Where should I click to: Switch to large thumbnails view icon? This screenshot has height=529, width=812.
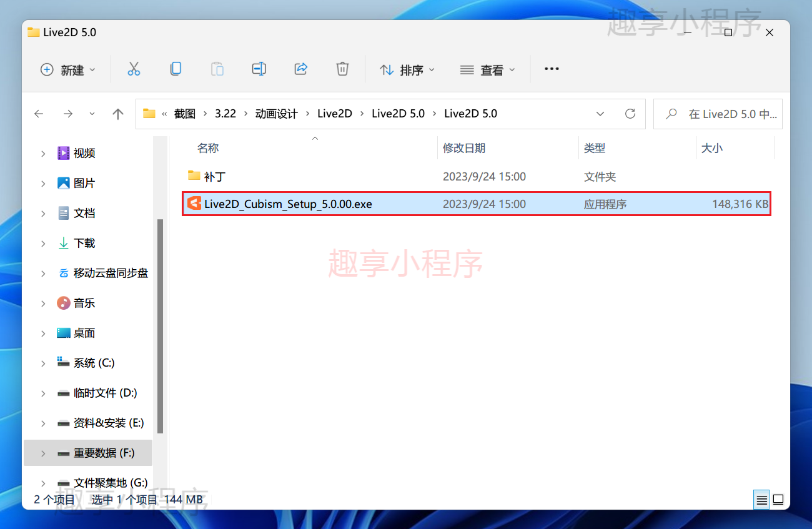coord(778,500)
